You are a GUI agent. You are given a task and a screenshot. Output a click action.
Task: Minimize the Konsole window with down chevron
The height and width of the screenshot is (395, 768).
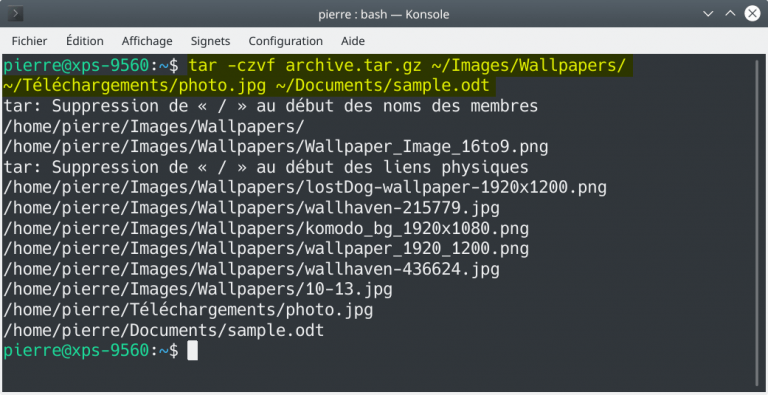(708, 14)
